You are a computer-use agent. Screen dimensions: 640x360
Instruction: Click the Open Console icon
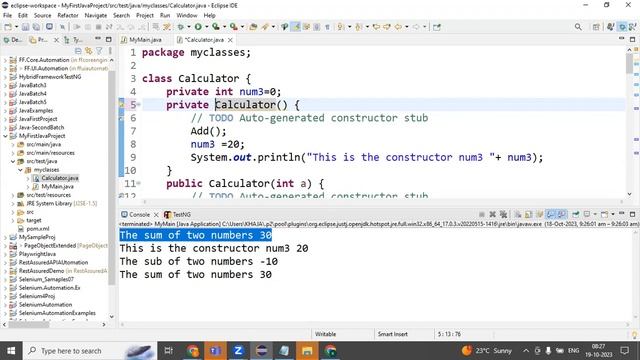point(604,214)
